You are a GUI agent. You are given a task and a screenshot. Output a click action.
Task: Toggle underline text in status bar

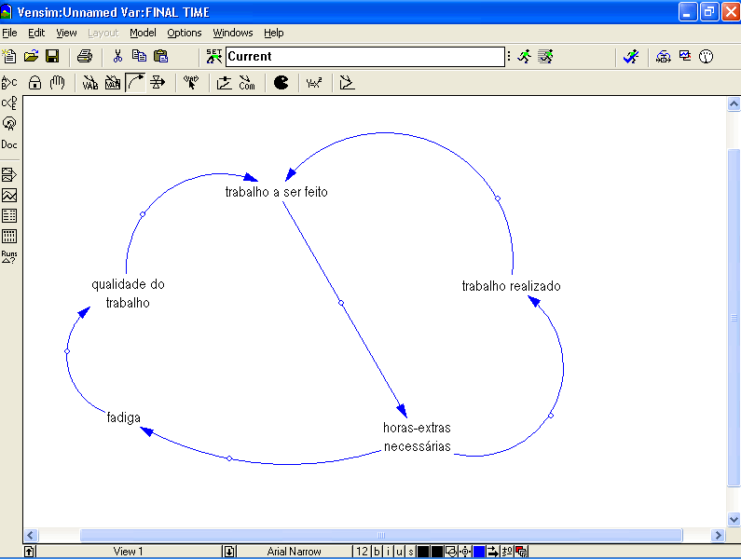click(x=399, y=552)
